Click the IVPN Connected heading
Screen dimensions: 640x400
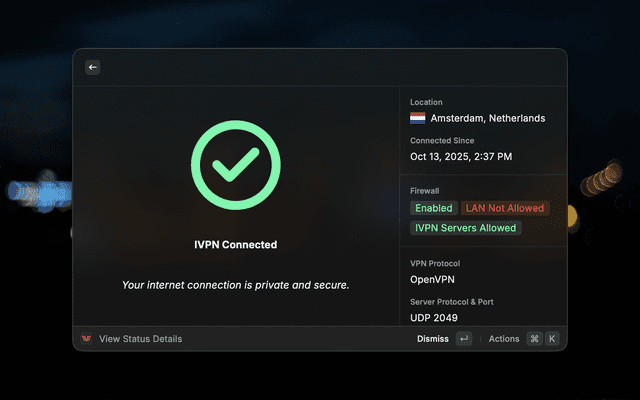(x=235, y=244)
